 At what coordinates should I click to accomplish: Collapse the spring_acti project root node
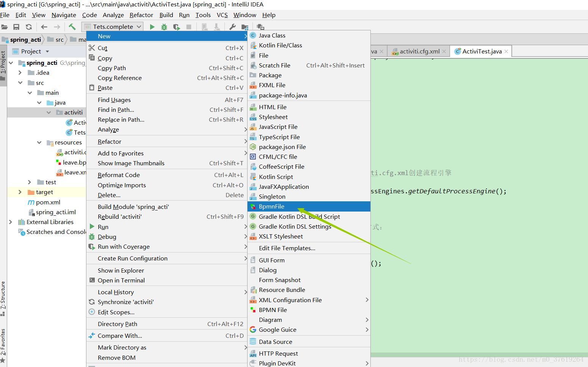pyautogui.click(x=11, y=63)
